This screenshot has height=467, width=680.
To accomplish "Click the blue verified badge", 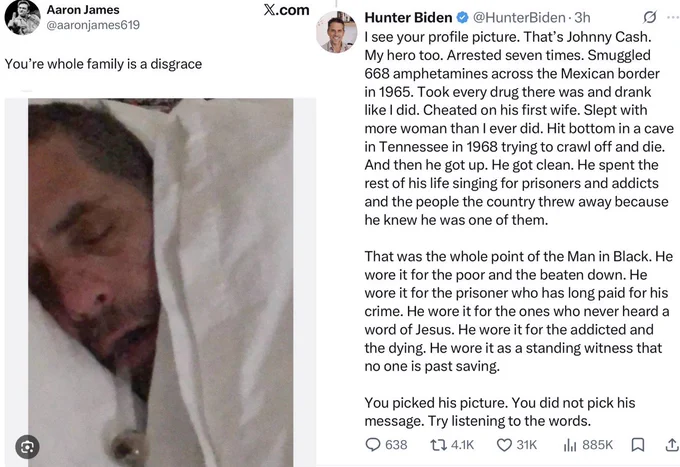I will point(463,18).
